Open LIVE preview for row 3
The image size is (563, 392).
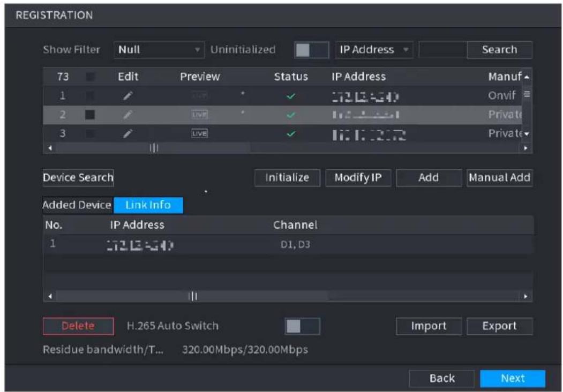coord(199,133)
